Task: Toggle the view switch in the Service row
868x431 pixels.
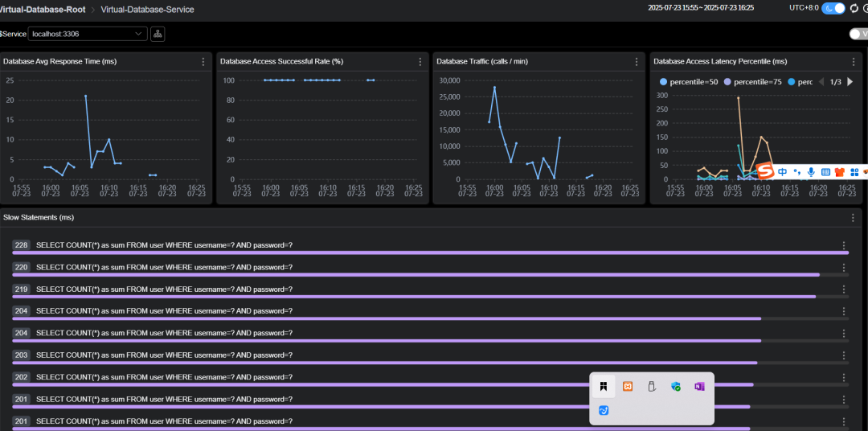Action: [858, 35]
